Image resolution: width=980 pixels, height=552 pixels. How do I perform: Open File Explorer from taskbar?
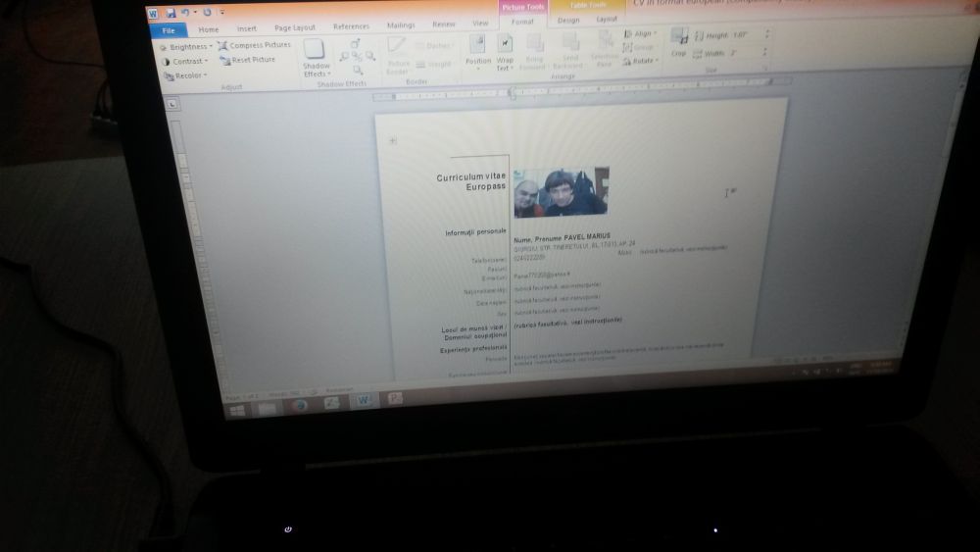click(268, 408)
